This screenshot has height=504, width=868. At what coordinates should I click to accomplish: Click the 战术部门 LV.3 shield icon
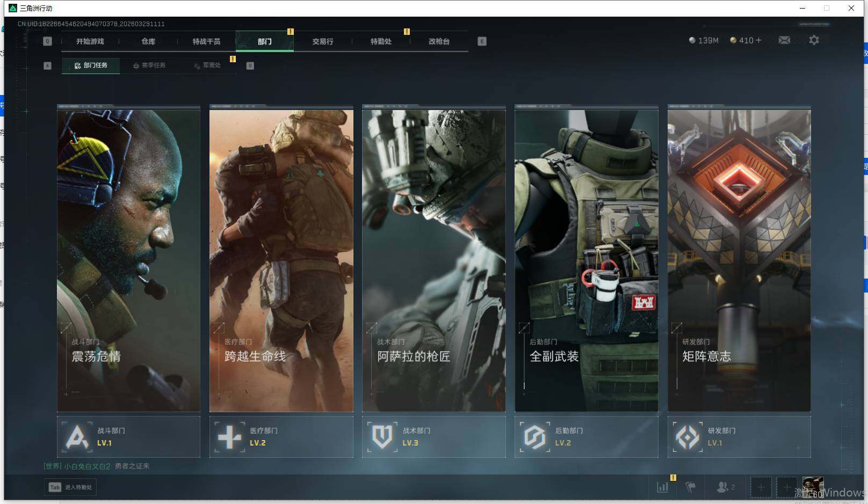(x=382, y=437)
